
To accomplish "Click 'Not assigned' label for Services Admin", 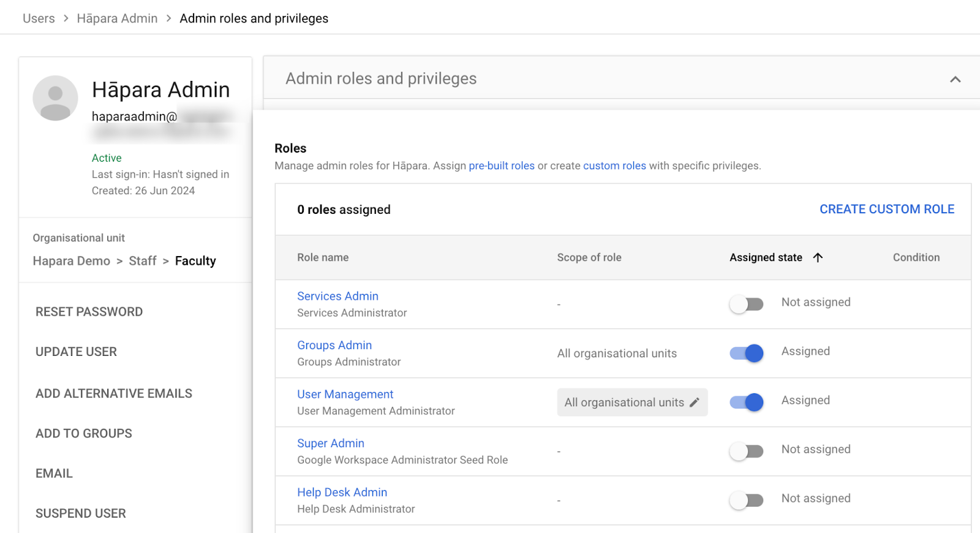I will [816, 302].
